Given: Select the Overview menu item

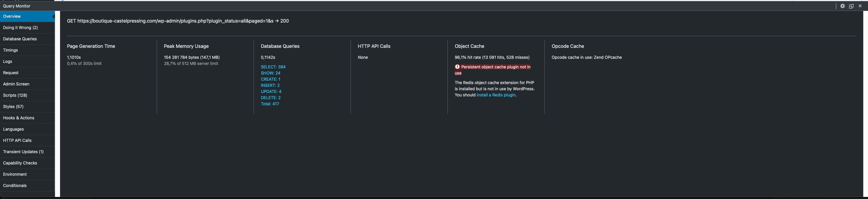Looking at the screenshot, I should [27, 16].
